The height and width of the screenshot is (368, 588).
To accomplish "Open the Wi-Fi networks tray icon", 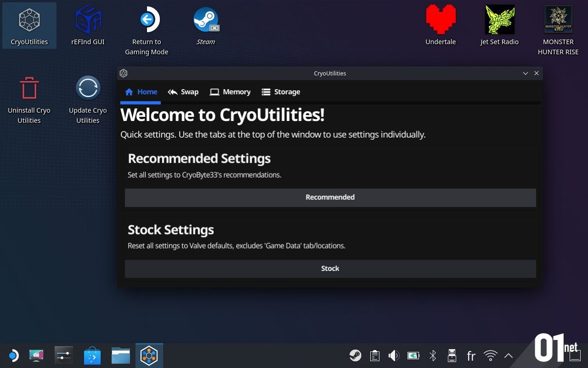I will [491, 356].
